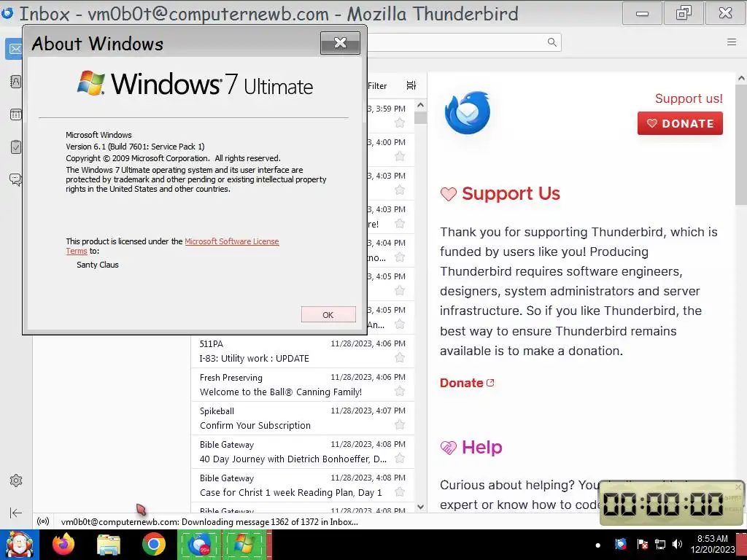
Task: Click the content pane scrollbar thumb
Action: pyautogui.click(x=741, y=145)
